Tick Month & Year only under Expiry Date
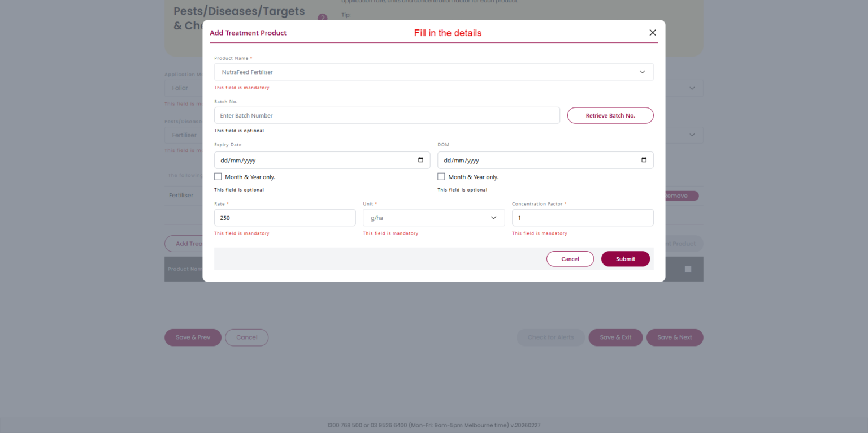Screen dimensions: 868x433 pyautogui.click(x=218, y=177)
